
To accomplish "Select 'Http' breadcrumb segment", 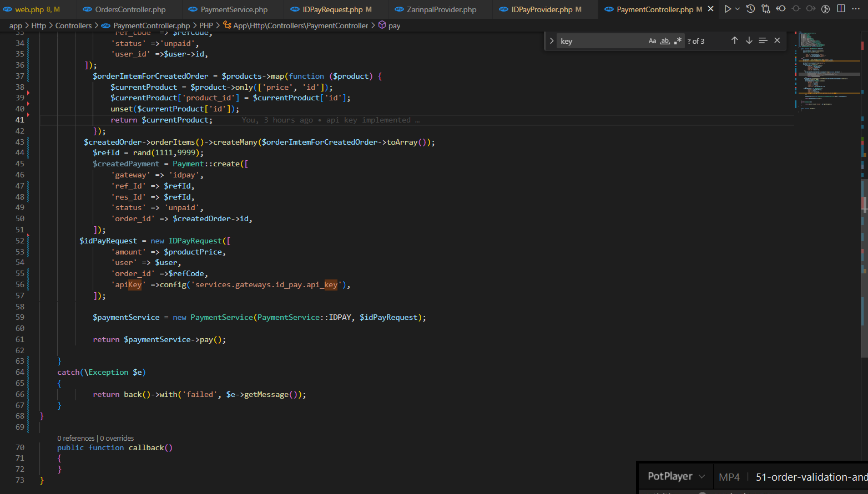I will tap(38, 26).
